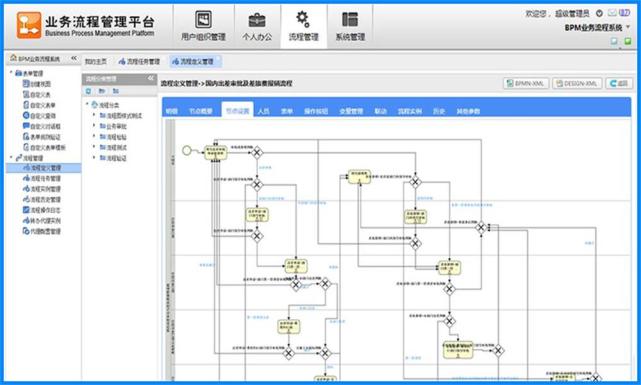Collapse the left navigation panel

click(74, 58)
